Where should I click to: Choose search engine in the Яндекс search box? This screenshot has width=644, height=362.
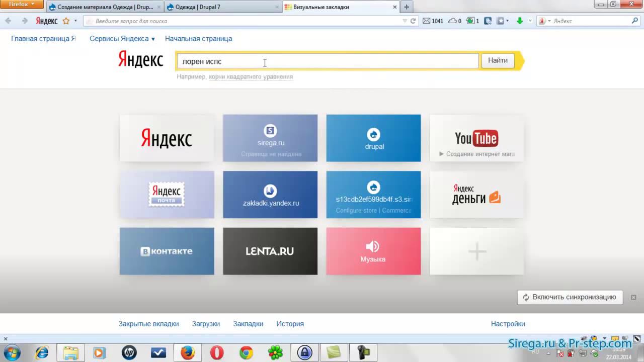544,21
